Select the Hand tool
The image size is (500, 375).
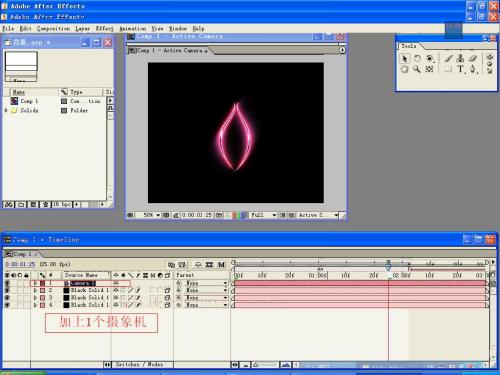point(404,69)
